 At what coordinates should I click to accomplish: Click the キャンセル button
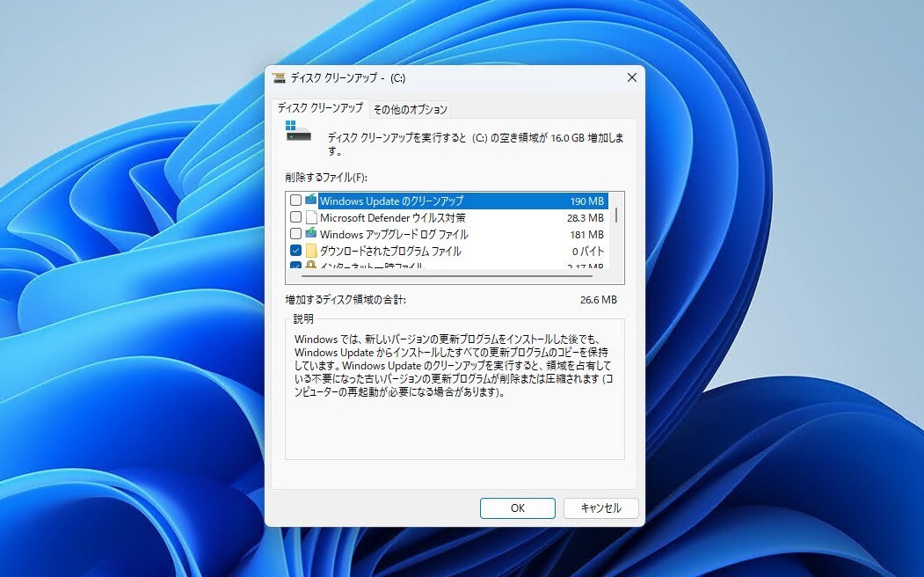(600, 508)
